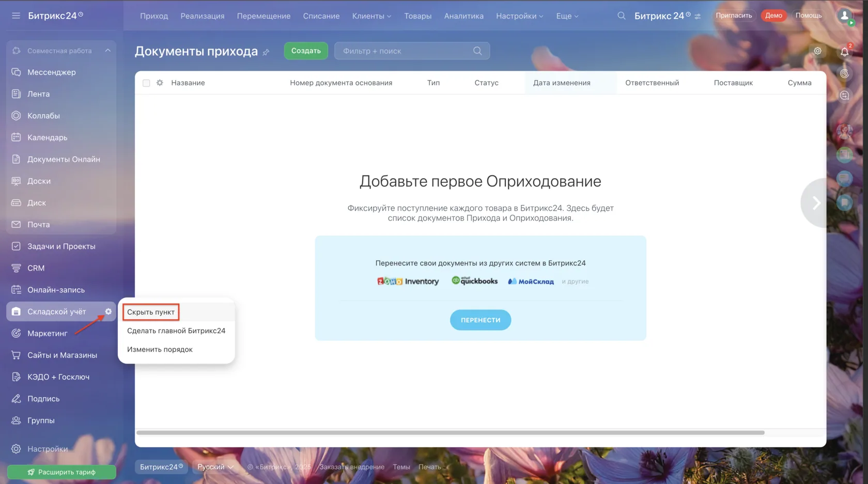Open the Заказать внедрение link
This screenshot has width=868, height=484.
[352, 467]
